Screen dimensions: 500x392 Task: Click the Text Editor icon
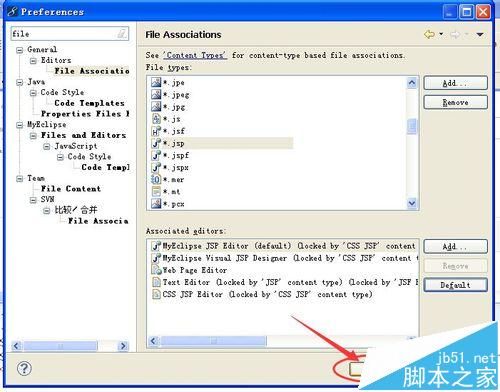[x=156, y=282]
